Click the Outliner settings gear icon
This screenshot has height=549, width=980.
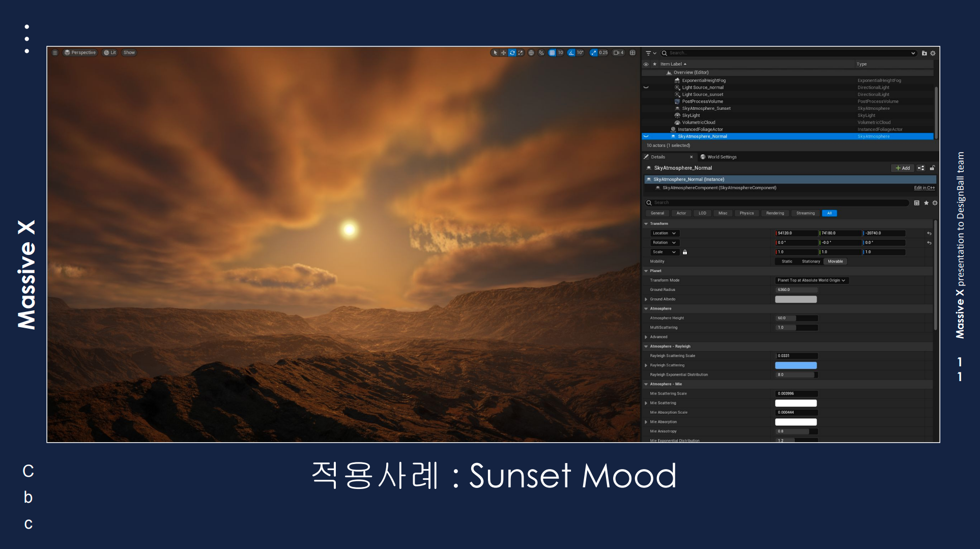933,53
